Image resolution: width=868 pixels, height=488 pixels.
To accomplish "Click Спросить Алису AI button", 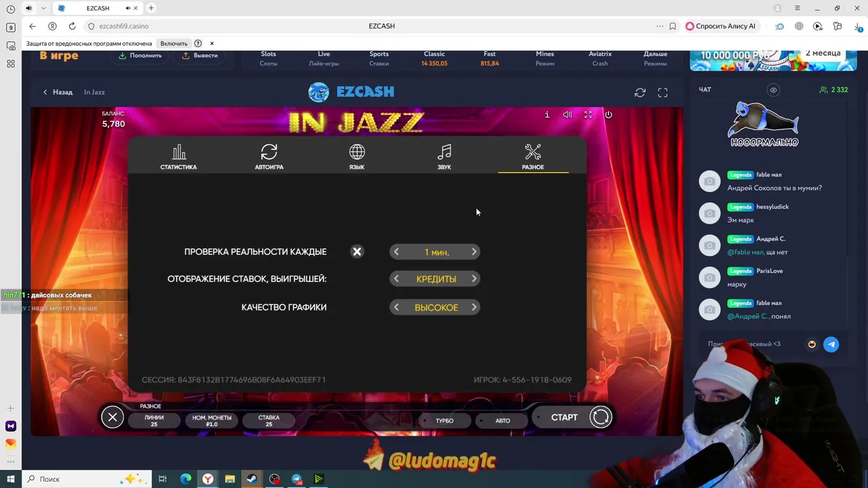I will click(721, 26).
